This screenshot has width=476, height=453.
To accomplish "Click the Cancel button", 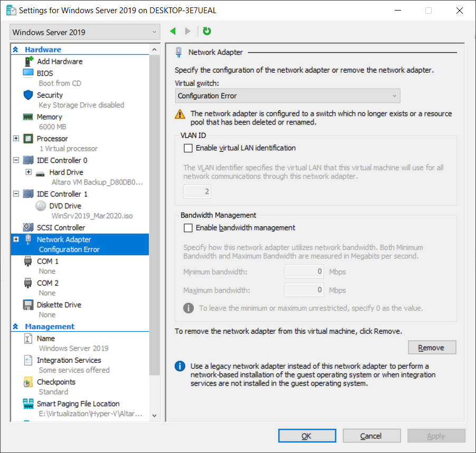I will [x=372, y=436].
